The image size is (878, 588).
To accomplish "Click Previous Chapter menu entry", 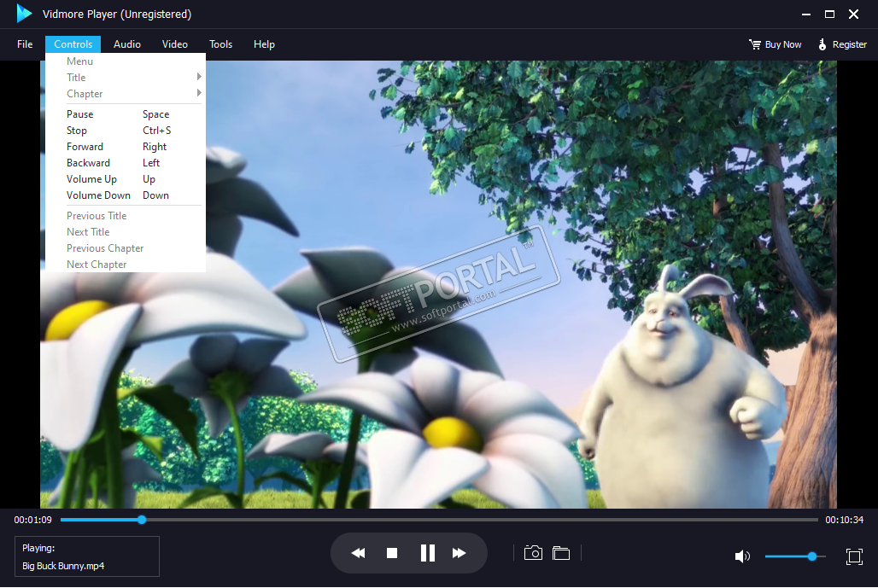I will (126, 247).
